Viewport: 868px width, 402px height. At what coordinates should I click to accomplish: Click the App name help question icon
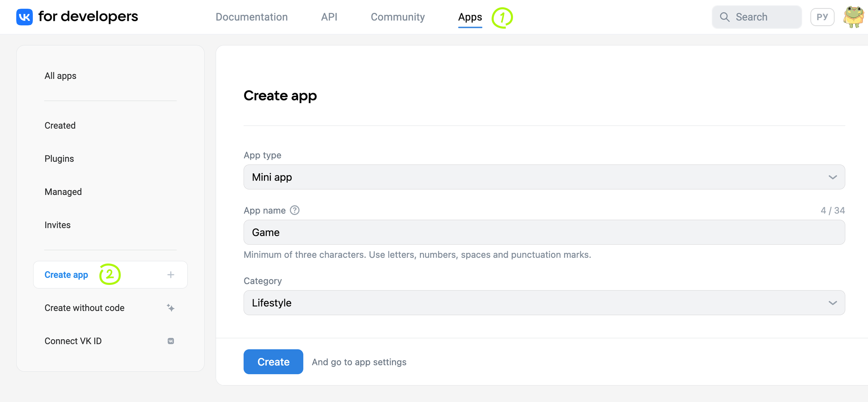(295, 210)
